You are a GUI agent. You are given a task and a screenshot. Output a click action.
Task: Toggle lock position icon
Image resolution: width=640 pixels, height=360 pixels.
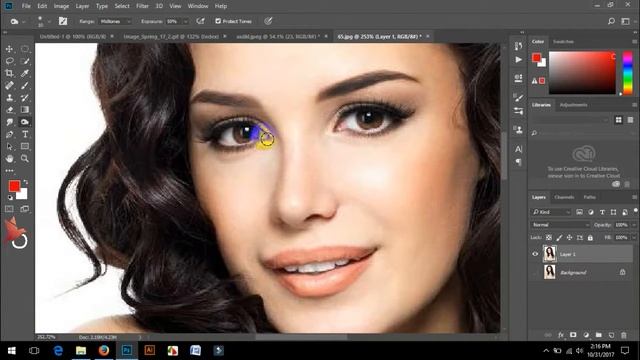coord(569,238)
